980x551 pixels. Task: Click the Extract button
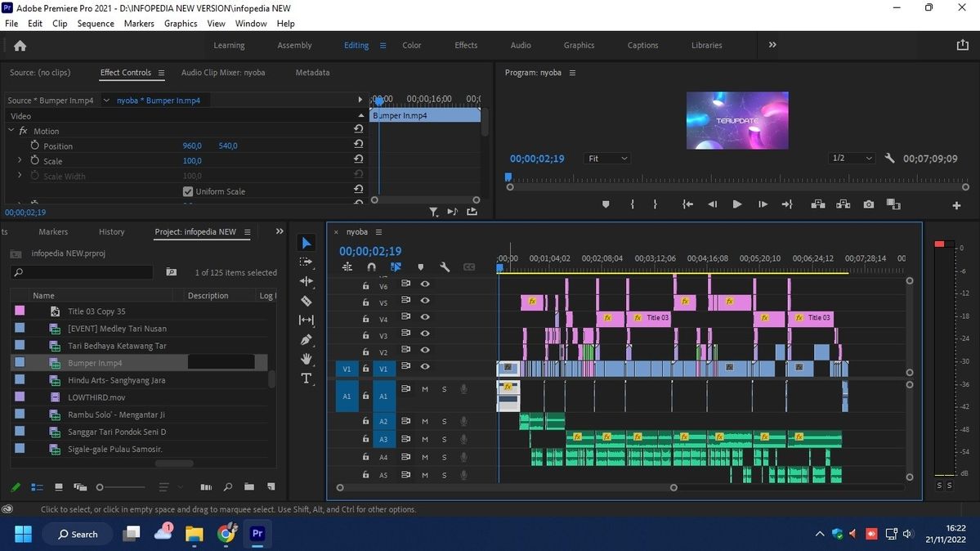(844, 204)
